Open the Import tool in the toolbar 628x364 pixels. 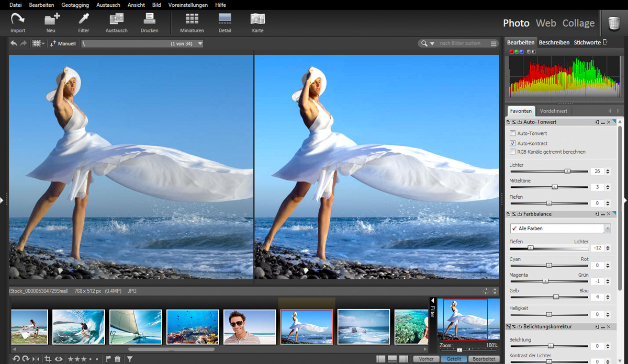18,23
